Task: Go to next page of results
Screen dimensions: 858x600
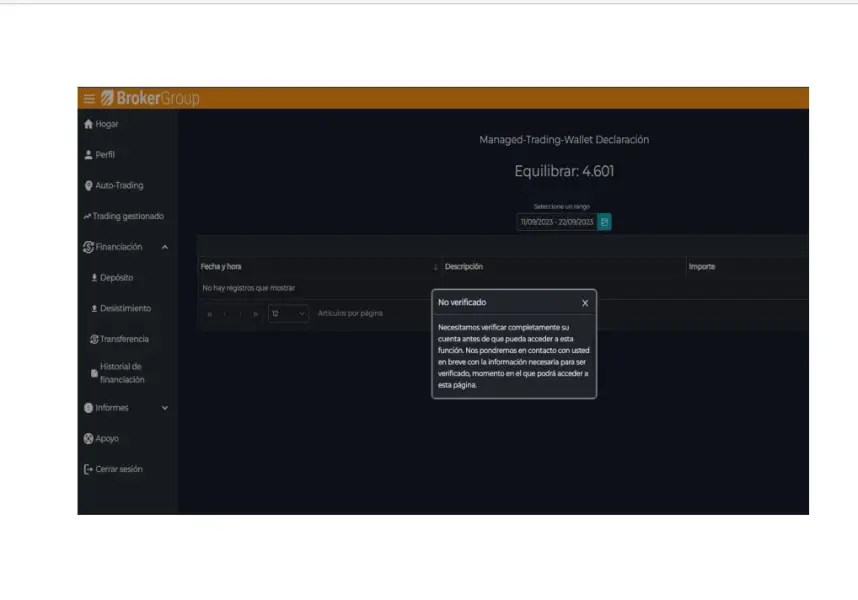Action: 241,314
